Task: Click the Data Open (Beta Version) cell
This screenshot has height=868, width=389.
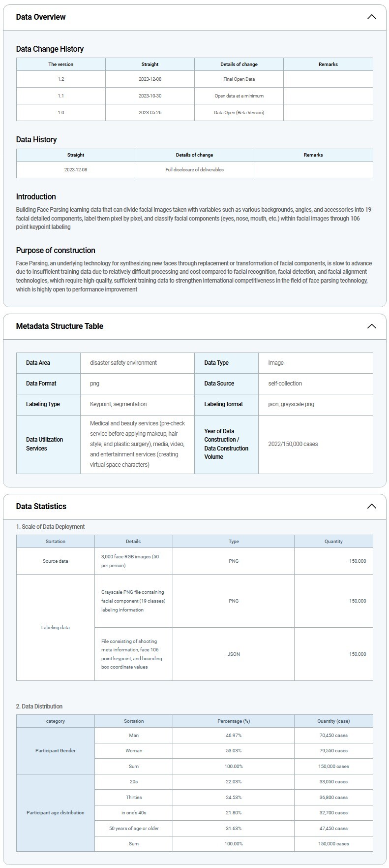Action: (x=239, y=113)
